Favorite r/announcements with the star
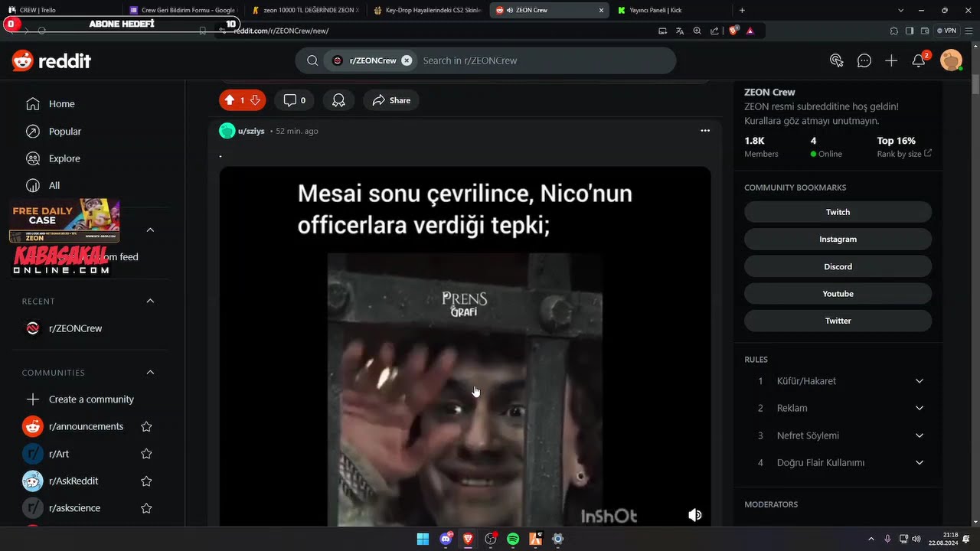 tap(146, 427)
